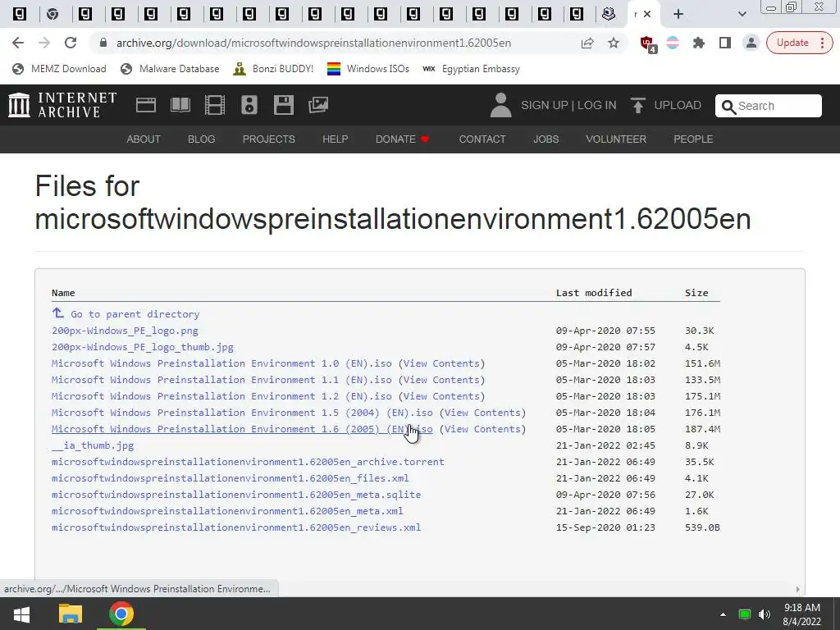
Task: Toggle the browser side panel icon
Action: (x=725, y=43)
